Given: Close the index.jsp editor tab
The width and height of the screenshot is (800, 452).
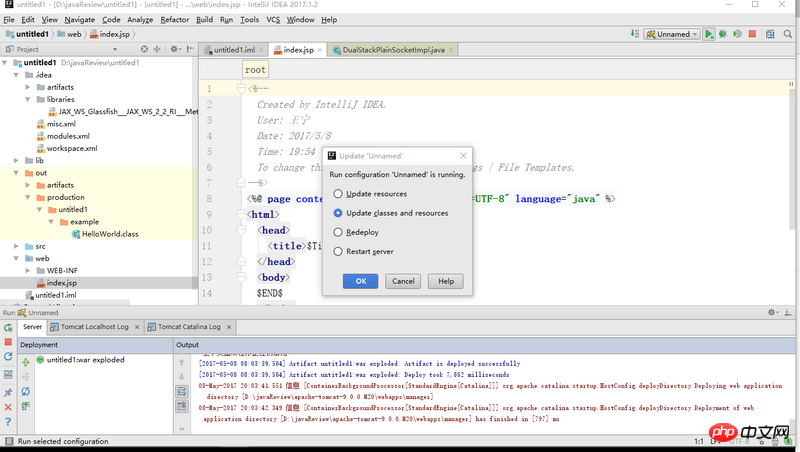Looking at the screenshot, I should pyautogui.click(x=320, y=49).
